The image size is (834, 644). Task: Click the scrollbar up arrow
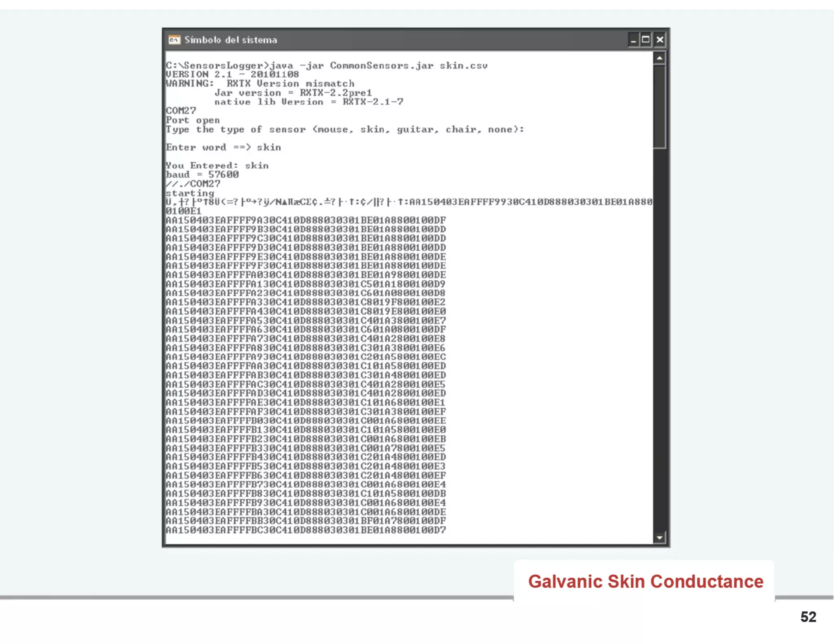tap(659, 58)
